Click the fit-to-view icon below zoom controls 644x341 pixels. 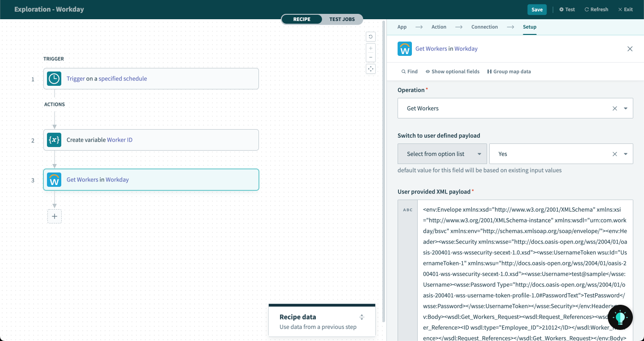click(370, 68)
